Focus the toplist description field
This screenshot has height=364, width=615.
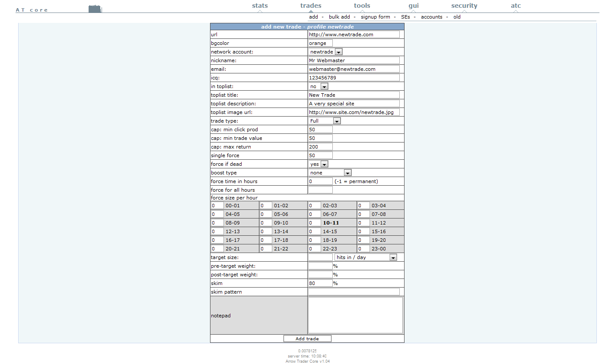[x=354, y=104]
